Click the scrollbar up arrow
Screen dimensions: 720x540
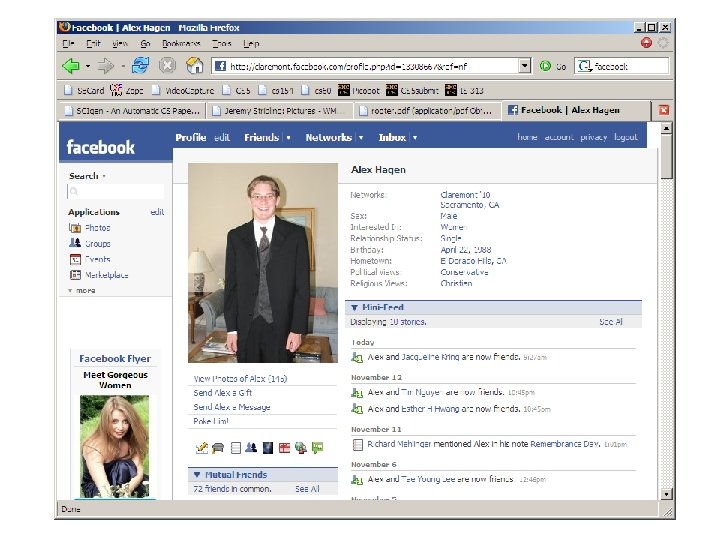(x=667, y=128)
